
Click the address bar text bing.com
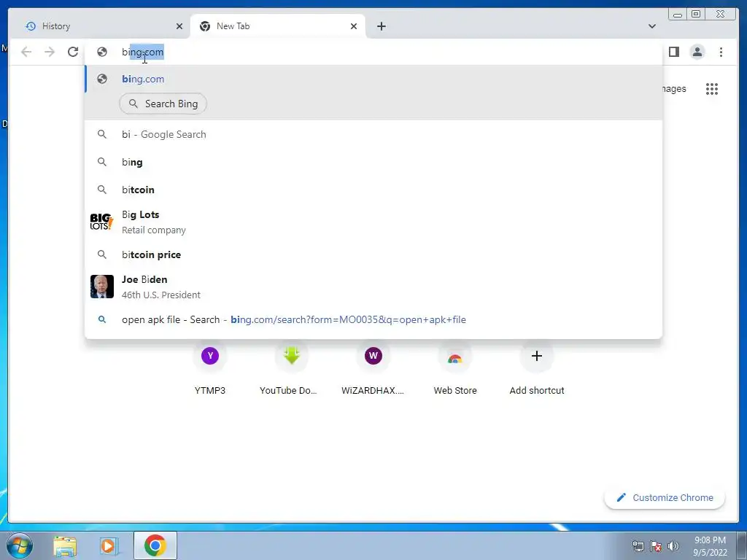(x=143, y=52)
